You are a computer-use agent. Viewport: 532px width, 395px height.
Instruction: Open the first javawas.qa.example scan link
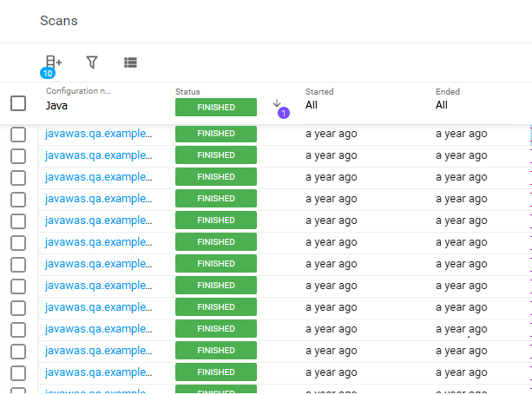[98, 134]
